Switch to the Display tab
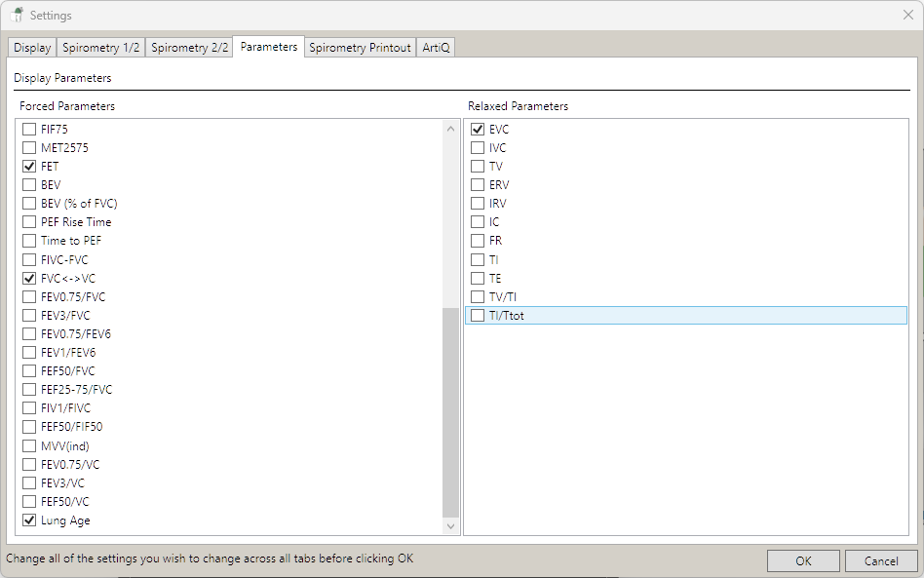 [32, 48]
